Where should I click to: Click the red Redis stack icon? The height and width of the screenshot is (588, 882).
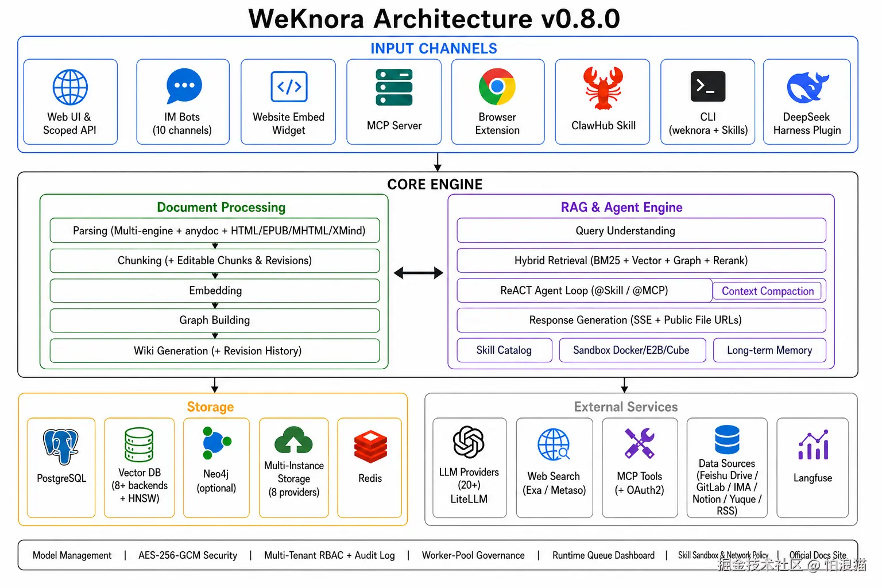[370, 446]
